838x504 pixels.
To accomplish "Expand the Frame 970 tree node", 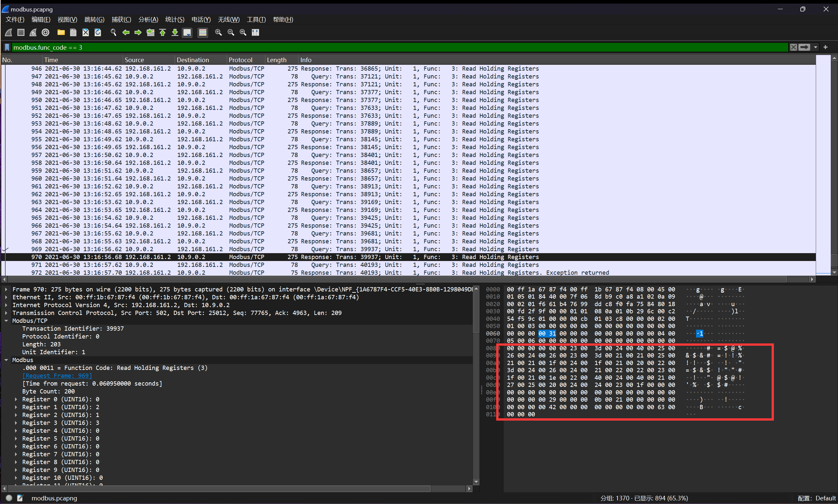I will pyautogui.click(x=6, y=289).
